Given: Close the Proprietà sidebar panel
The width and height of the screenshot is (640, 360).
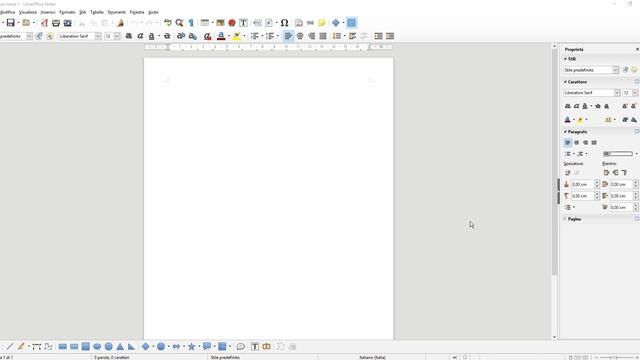Looking at the screenshot, I should pyautogui.click(x=637, y=49).
